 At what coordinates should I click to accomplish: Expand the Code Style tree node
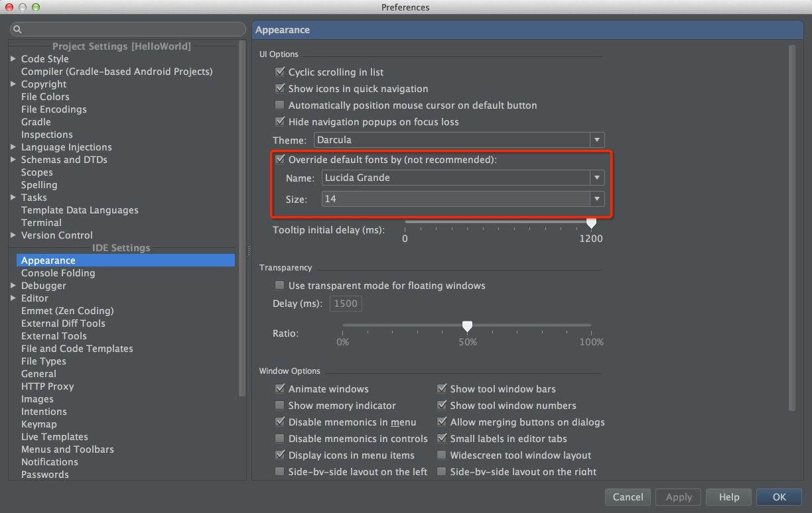click(13, 59)
